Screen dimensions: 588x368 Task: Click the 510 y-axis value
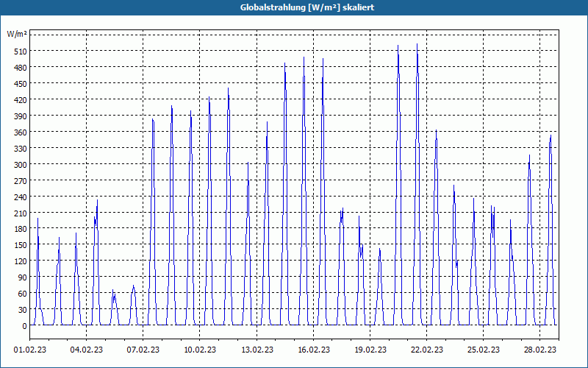21,51
